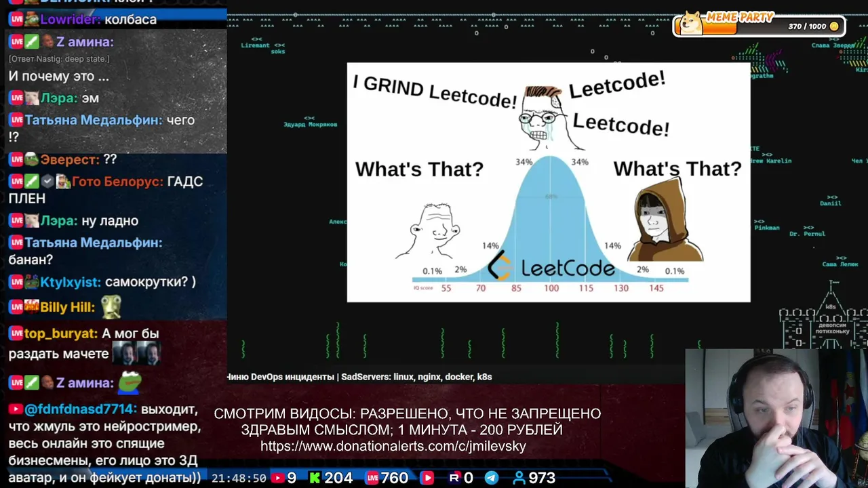Click the frog emote in Billy Hill's message

111,307
